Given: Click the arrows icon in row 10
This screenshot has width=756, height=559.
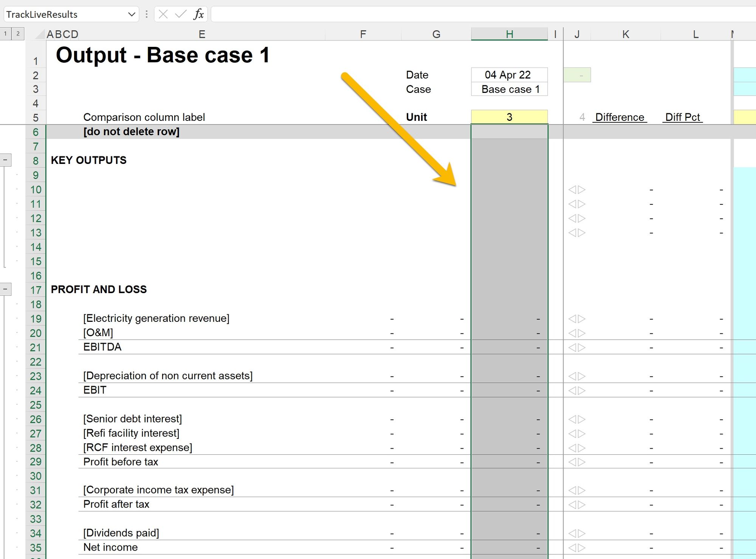Looking at the screenshot, I should tap(577, 190).
